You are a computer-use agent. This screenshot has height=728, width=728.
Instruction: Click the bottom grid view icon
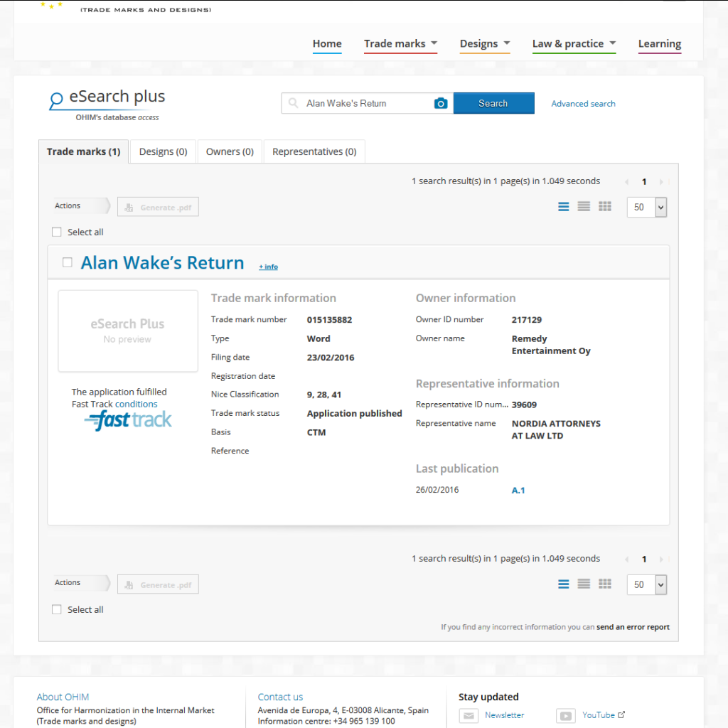(605, 584)
